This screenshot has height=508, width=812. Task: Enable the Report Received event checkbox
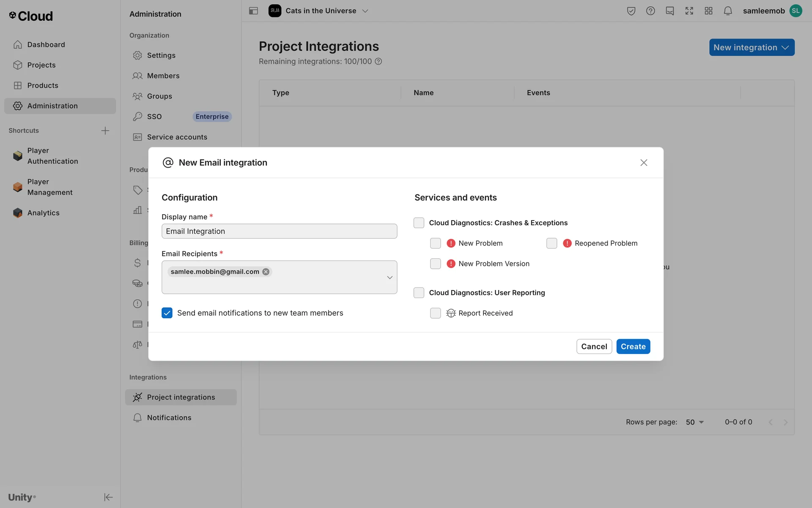(x=435, y=313)
